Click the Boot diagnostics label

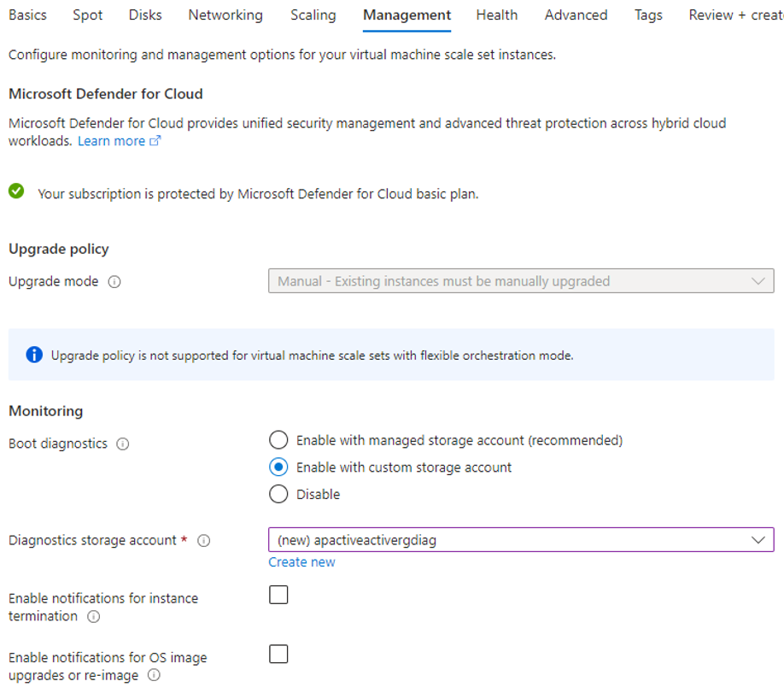(x=58, y=443)
